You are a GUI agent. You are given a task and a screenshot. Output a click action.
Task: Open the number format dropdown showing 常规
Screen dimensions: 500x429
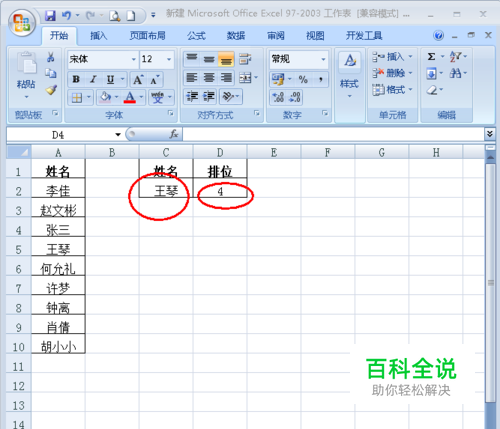pyautogui.click(x=323, y=60)
